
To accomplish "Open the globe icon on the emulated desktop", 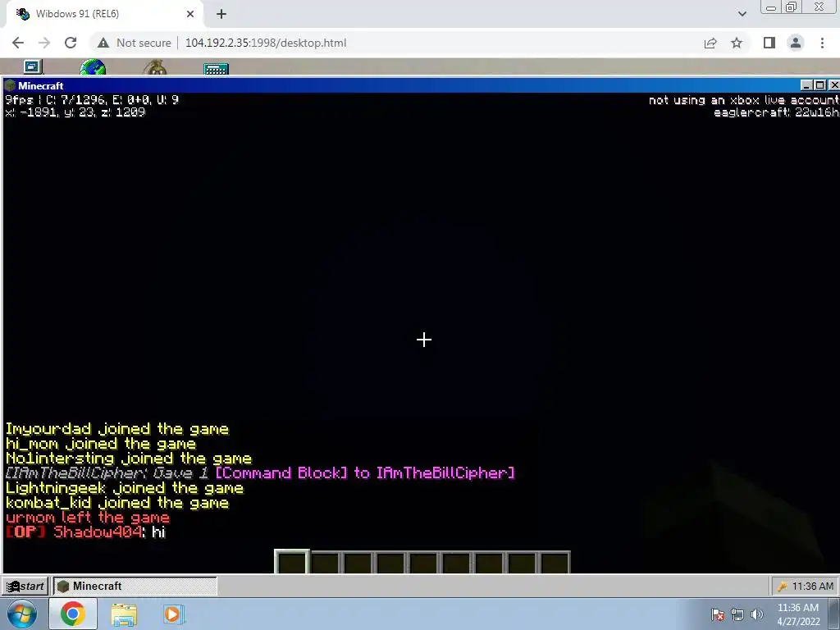I will pos(93,67).
